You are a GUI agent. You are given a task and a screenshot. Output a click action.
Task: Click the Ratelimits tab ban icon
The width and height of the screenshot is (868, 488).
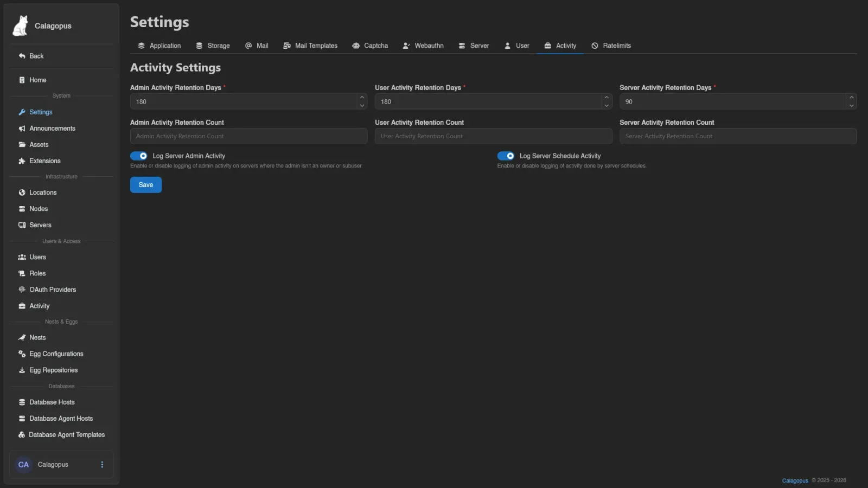point(595,46)
